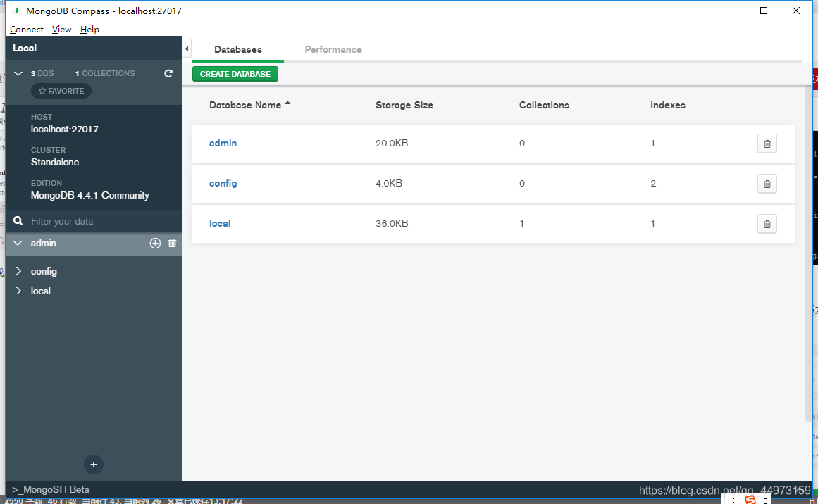Viewport: 818px width, 504px height.
Task: Click the Standalone cluster value
Action: click(x=55, y=162)
